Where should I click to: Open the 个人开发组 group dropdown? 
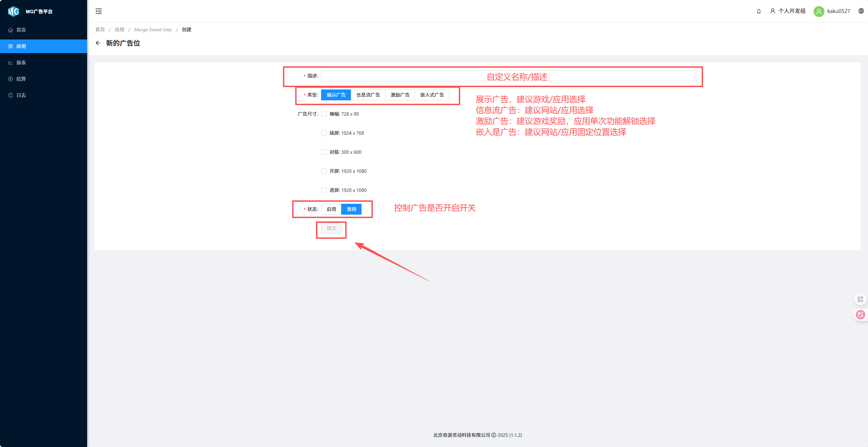tap(788, 11)
